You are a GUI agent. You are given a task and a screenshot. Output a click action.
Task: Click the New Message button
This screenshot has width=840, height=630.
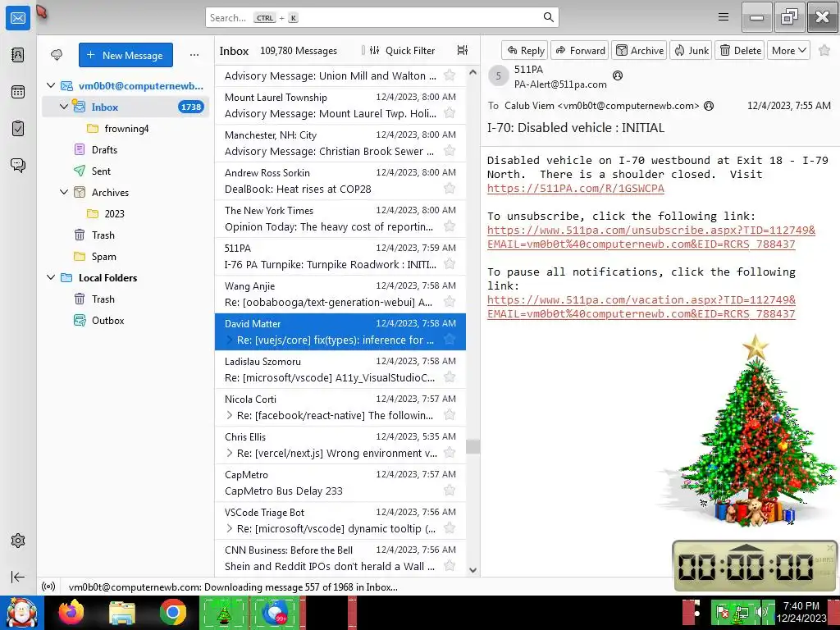(126, 55)
